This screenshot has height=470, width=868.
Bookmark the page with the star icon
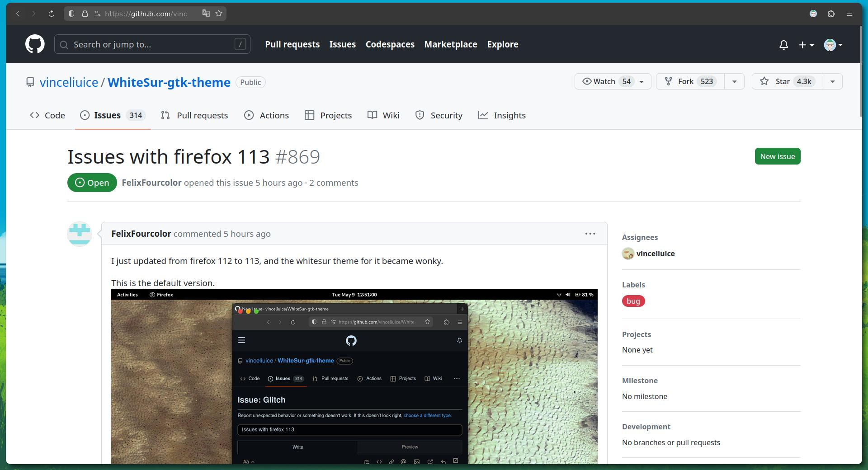(x=219, y=14)
